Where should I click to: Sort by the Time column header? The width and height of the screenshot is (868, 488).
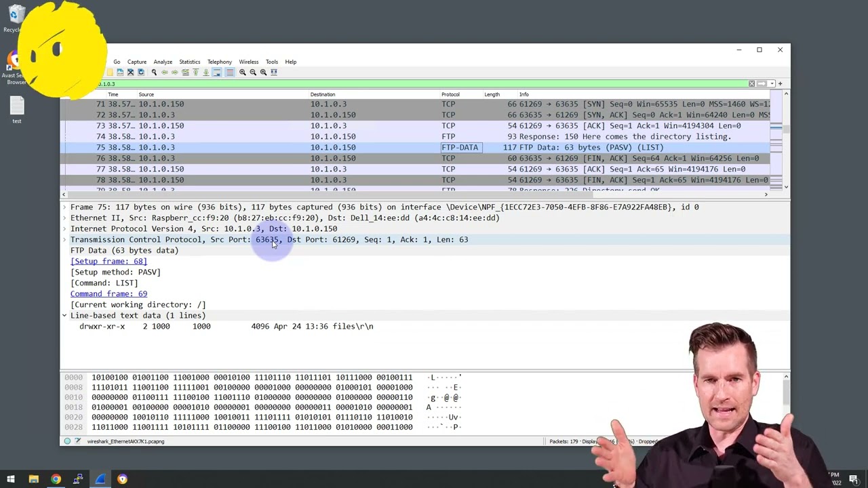[113, 95]
